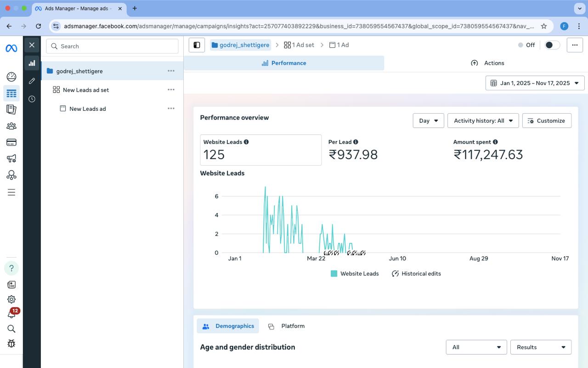Image resolution: width=588 pixels, height=368 pixels.
Task: Toggle the campaign Off/On switch
Action: [552, 45]
